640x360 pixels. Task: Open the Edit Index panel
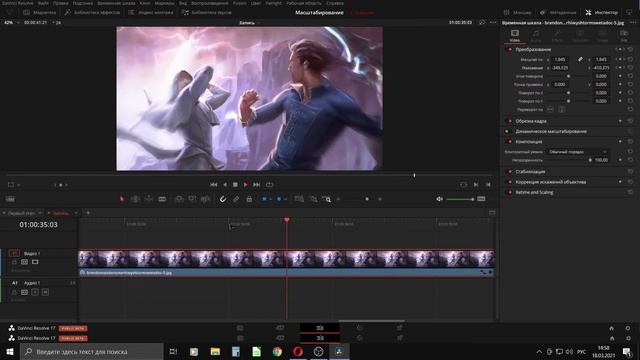click(151, 13)
